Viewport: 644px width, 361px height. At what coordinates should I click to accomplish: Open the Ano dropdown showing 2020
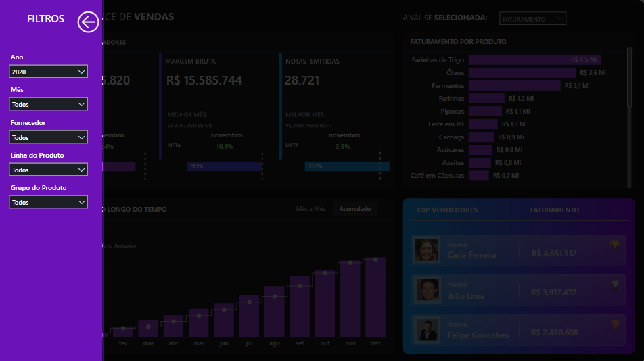coord(49,71)
